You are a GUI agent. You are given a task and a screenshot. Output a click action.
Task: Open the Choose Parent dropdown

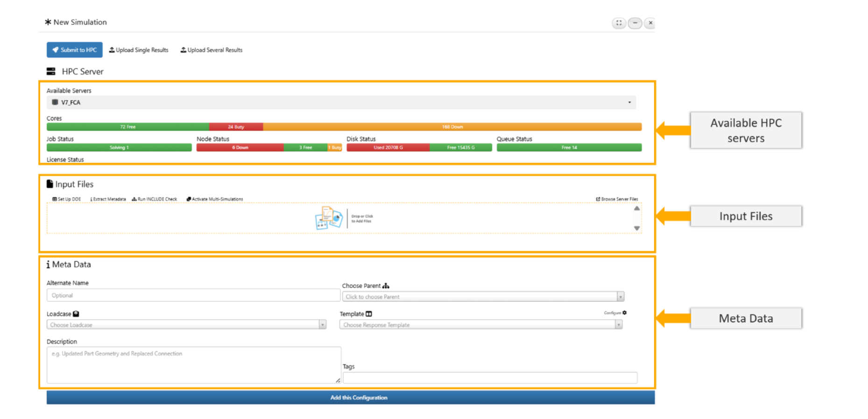point(621,297)
